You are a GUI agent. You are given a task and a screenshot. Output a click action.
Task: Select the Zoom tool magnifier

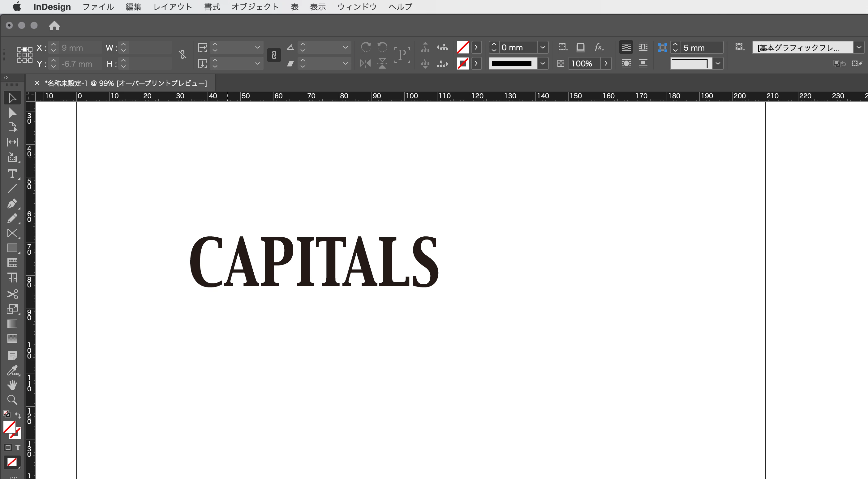coord(12,400)
